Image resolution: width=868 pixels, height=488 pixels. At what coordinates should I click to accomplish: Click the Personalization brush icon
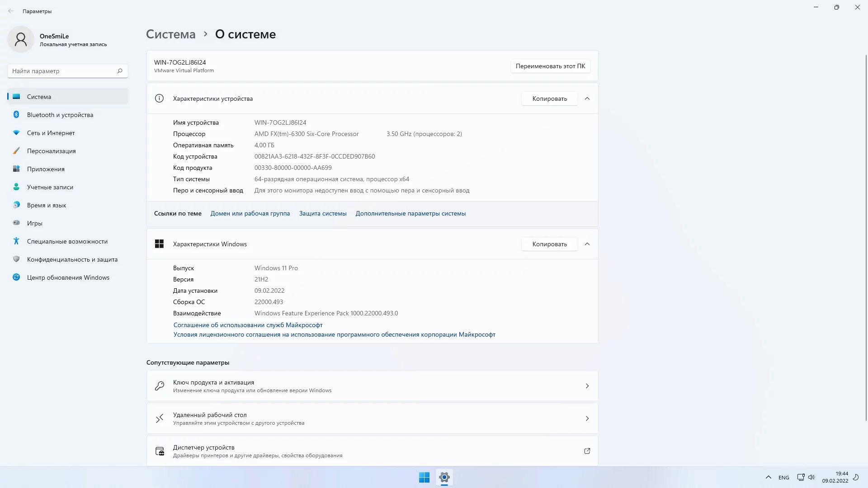pos(16,151)
